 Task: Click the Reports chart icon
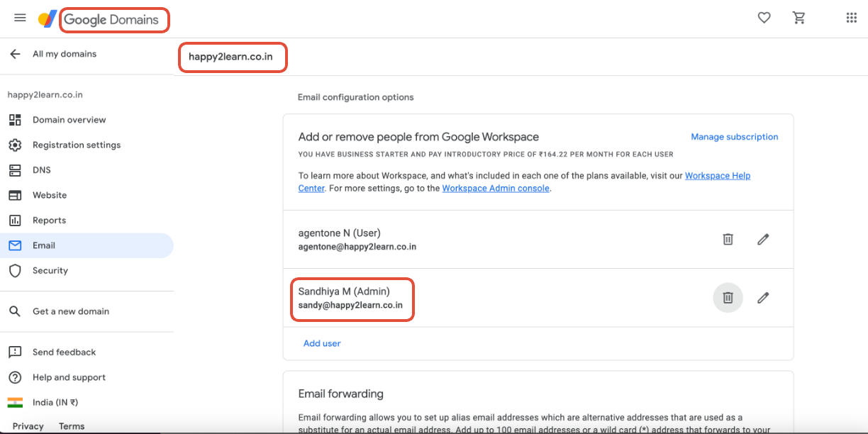click(15, 221)
